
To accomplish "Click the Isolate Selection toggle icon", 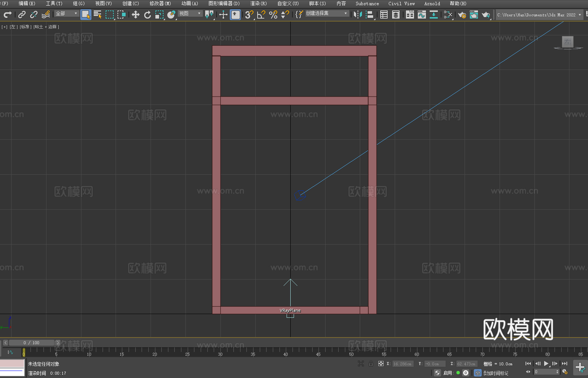I will tap(361, 364).
